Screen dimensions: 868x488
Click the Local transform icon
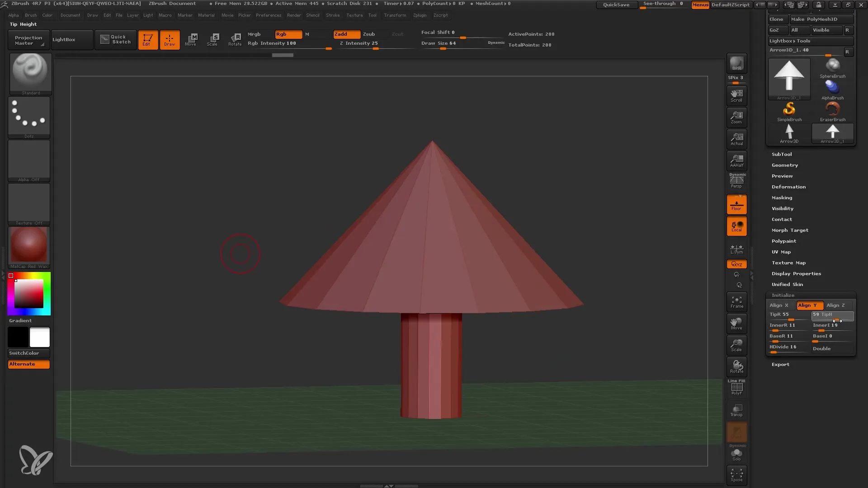point(736,227)
